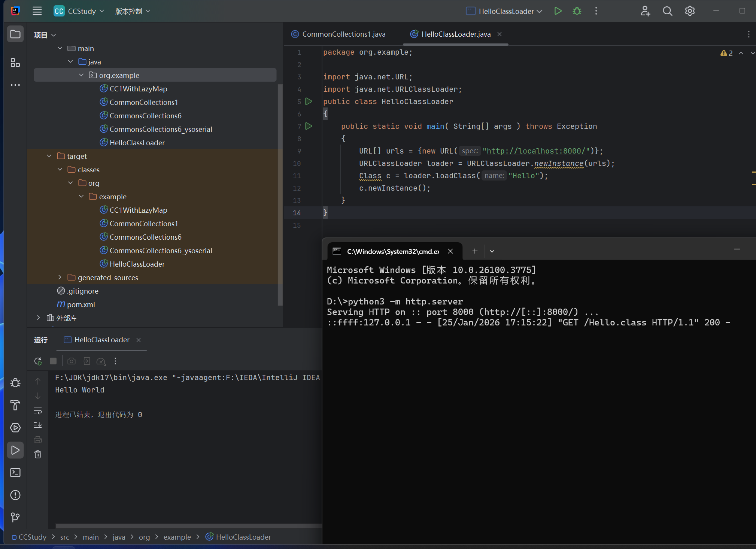756x549 pixels.
Task: Open pom.xml in the project tree
Action: click(81, 304)
